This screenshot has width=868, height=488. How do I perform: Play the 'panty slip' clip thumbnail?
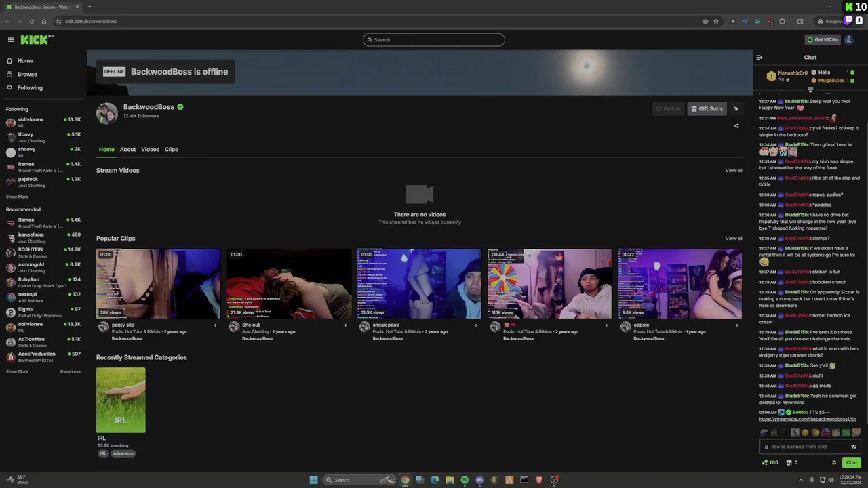158,283
